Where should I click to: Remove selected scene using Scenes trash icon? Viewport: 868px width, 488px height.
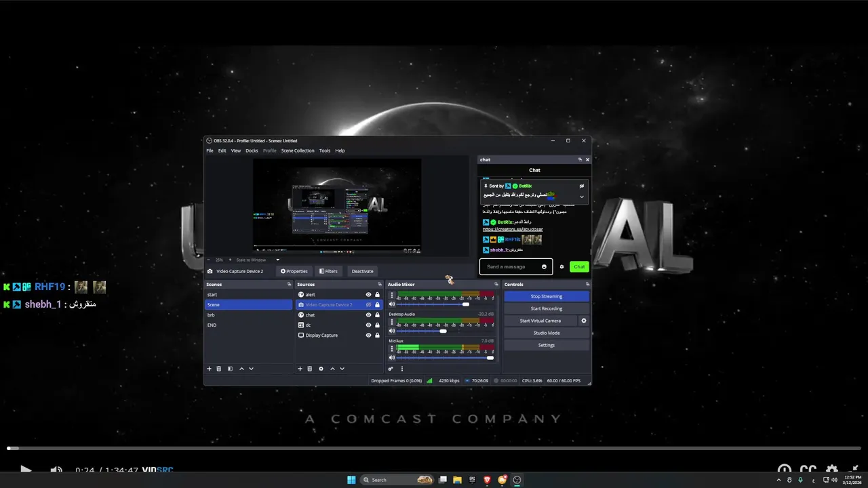click(x=219, y=369)
